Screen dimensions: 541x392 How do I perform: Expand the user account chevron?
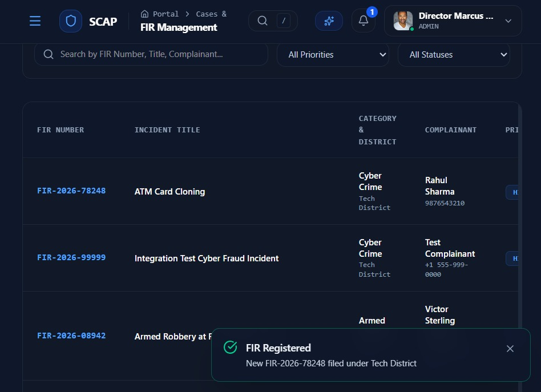tap(508, 21)
